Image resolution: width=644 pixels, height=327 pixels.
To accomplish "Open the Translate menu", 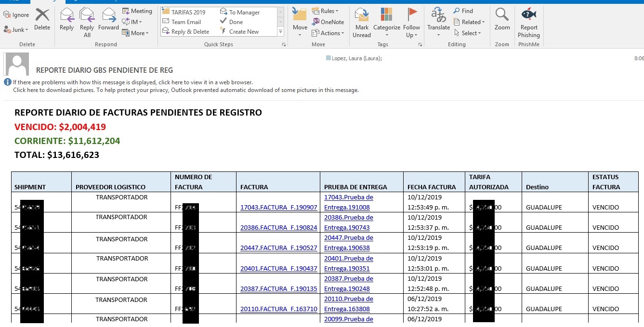I will tap(438, 23).
